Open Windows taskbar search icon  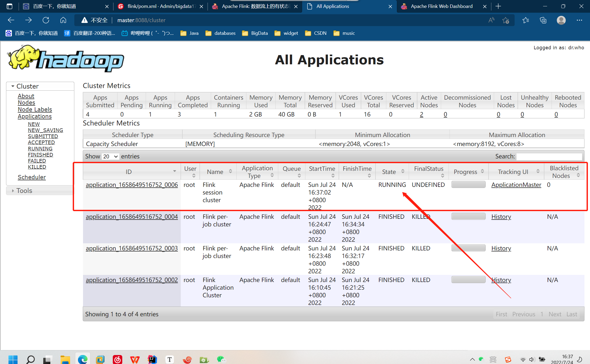coord(30,359)
